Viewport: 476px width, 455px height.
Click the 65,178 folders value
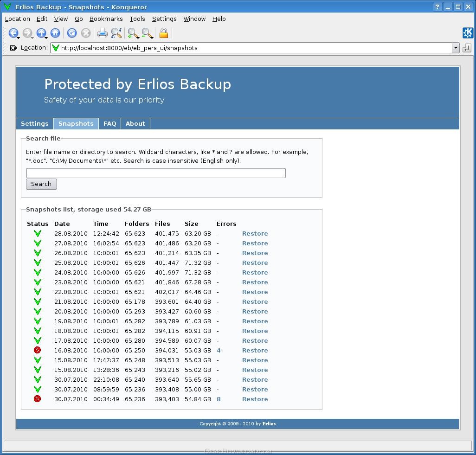(135, 301)
